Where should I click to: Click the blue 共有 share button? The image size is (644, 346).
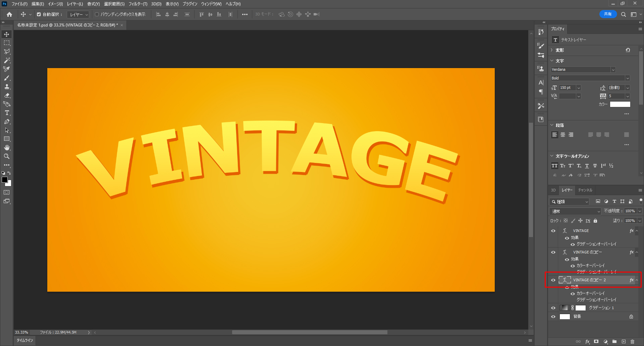point(607,14)
